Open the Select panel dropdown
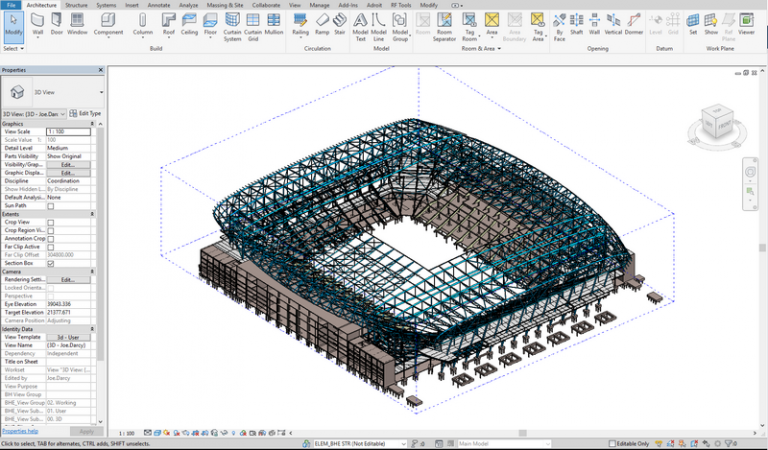Image resolution: width=768 pixels, height=450 pixels. pos(13,48)
